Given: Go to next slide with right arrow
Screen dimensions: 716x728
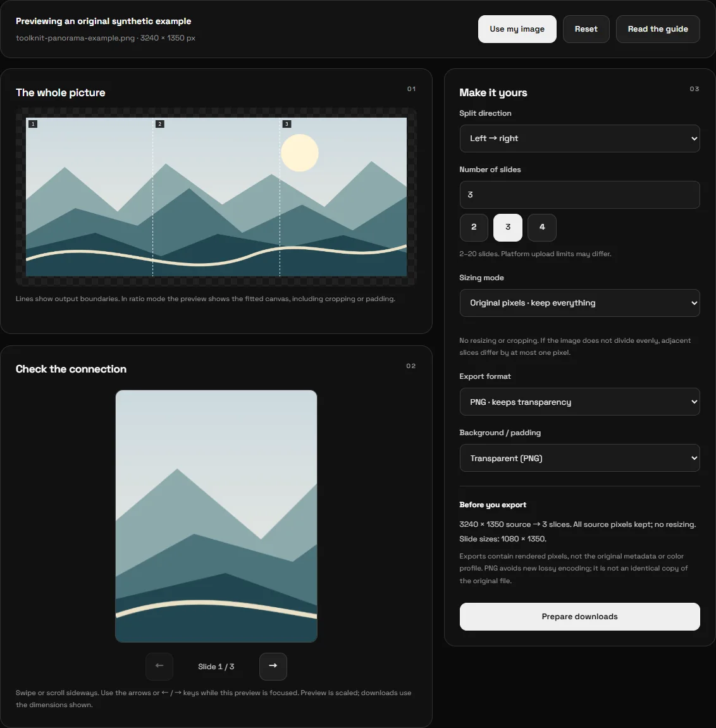Looking at the screenshot, I should click(x=273, y=666).
